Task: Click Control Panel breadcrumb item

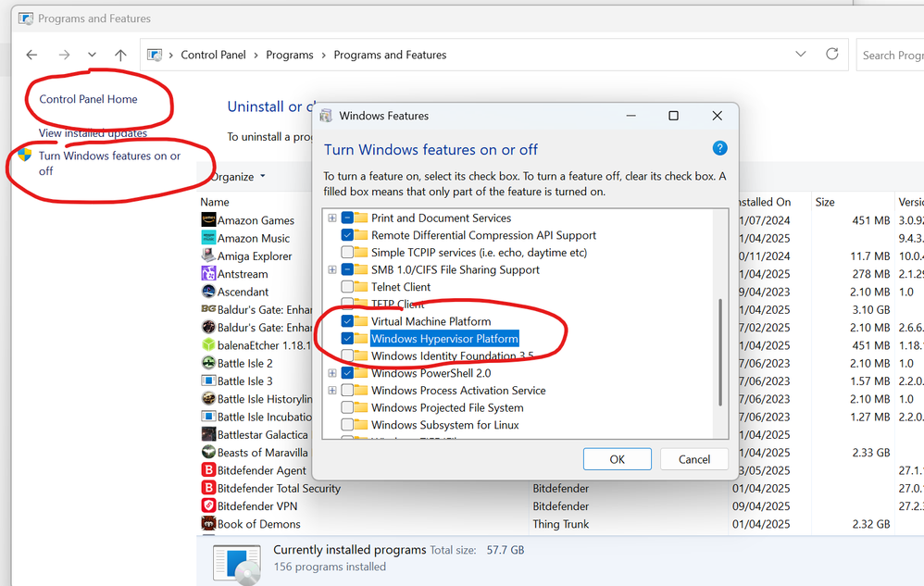Action: (213, 56)
